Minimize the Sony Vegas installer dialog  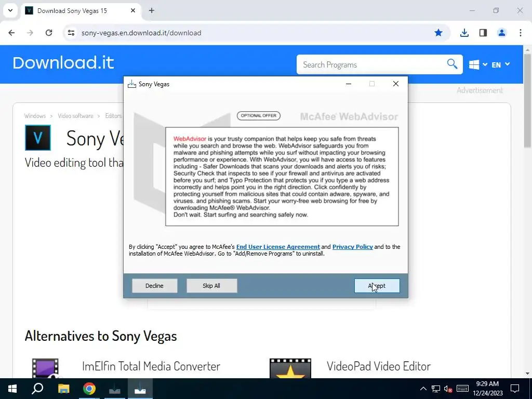[349, 84]
